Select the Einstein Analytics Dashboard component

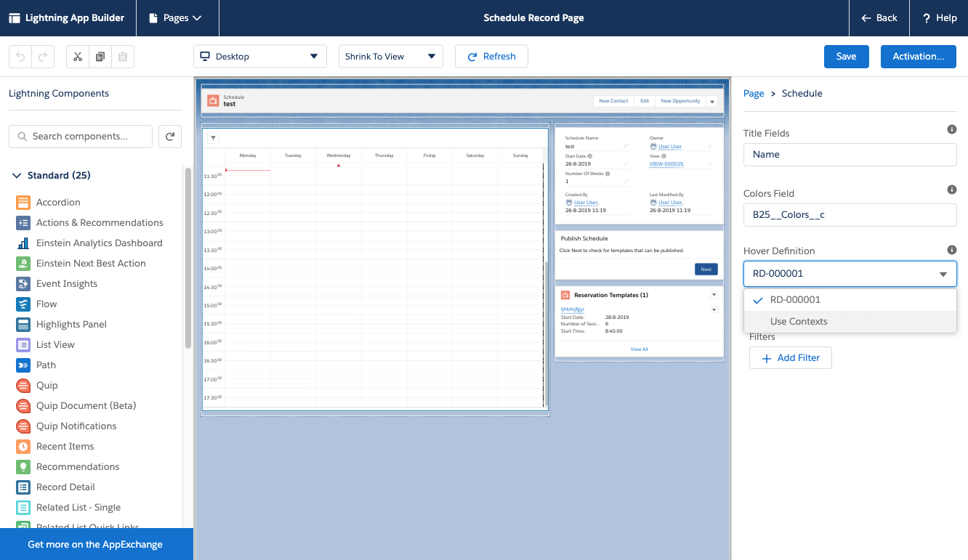(x=99, y=243)
